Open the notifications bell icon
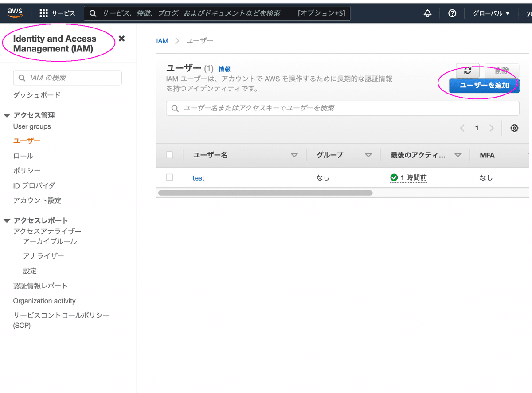 (x=427, y=13)
